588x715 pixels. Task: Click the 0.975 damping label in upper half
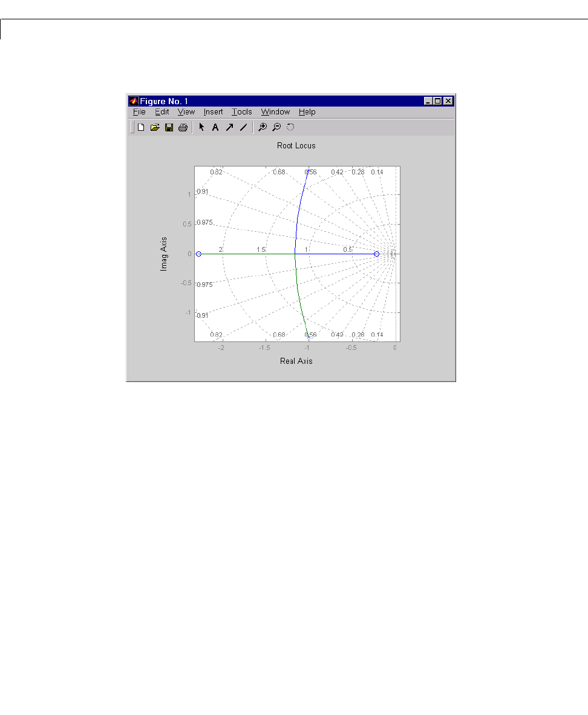tap(204, 223)
